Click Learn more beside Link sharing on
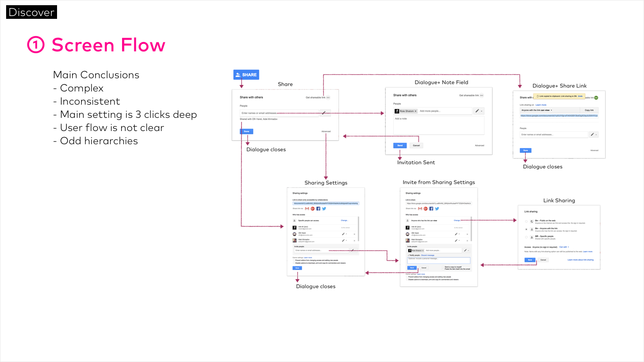Viewport: 644px width, 362px height. tap(541, 105)
